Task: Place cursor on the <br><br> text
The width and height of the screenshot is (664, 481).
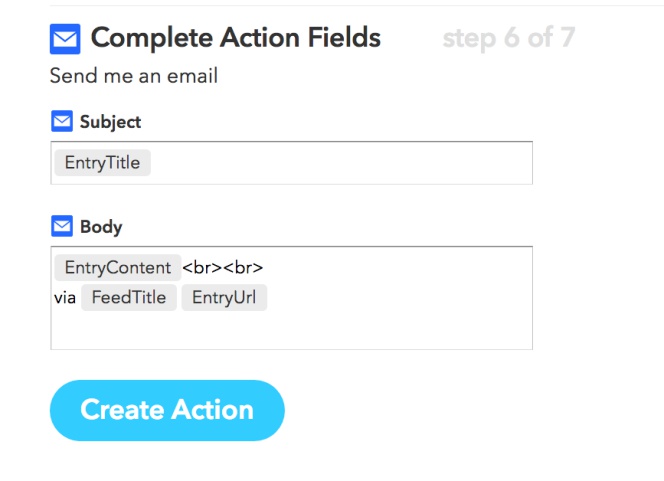Action: click(x=223, y=268)
